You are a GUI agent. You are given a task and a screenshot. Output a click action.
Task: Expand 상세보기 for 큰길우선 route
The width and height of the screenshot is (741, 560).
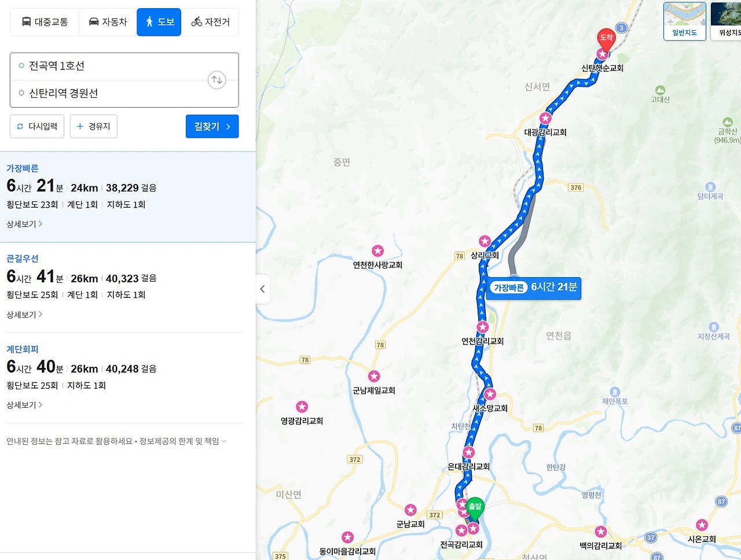point(24,315)
